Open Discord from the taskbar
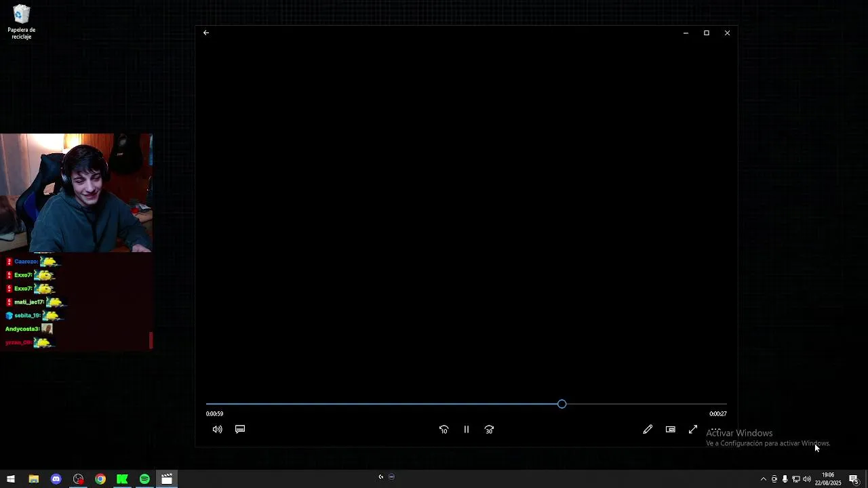The width and height of the screenshot is (868, 488). click(56, 479)
